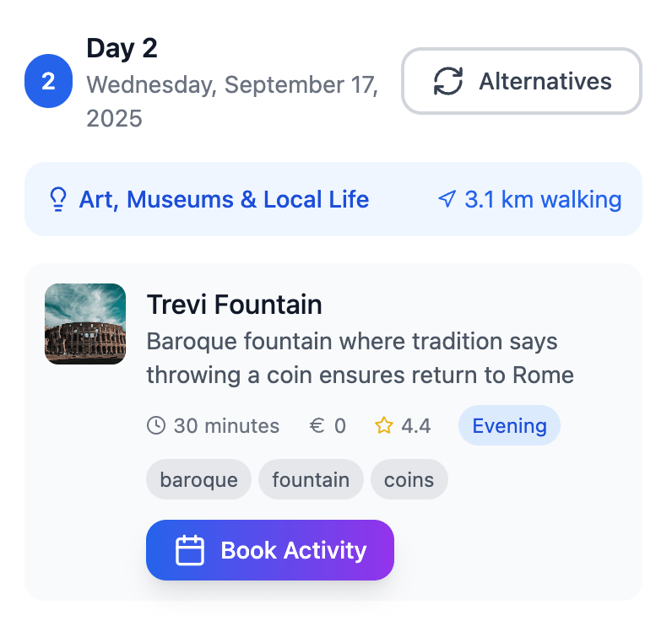Click the euro icon showing cost
Viewport: 672px width, 621px height.
[x=317, y=426]
